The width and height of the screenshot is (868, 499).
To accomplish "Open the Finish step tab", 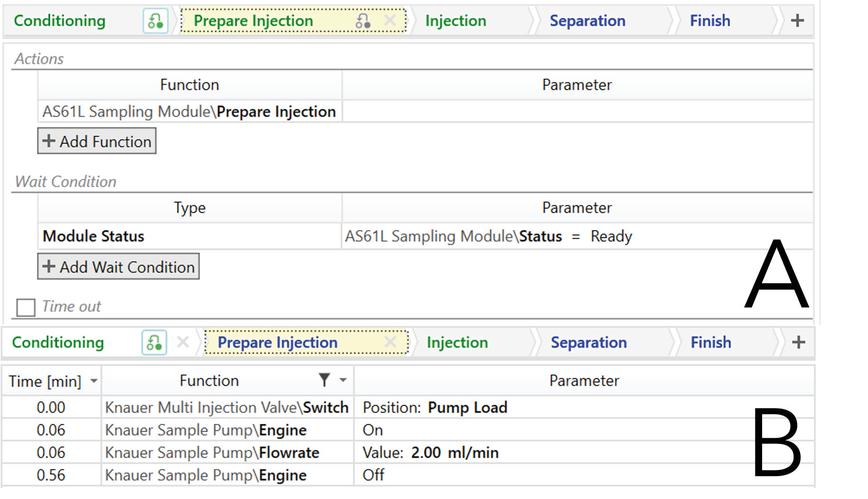I will (x=709, y=20).
